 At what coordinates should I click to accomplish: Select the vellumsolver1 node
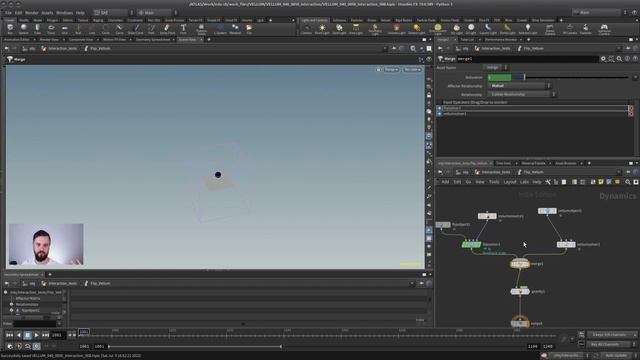pos(566,244)
